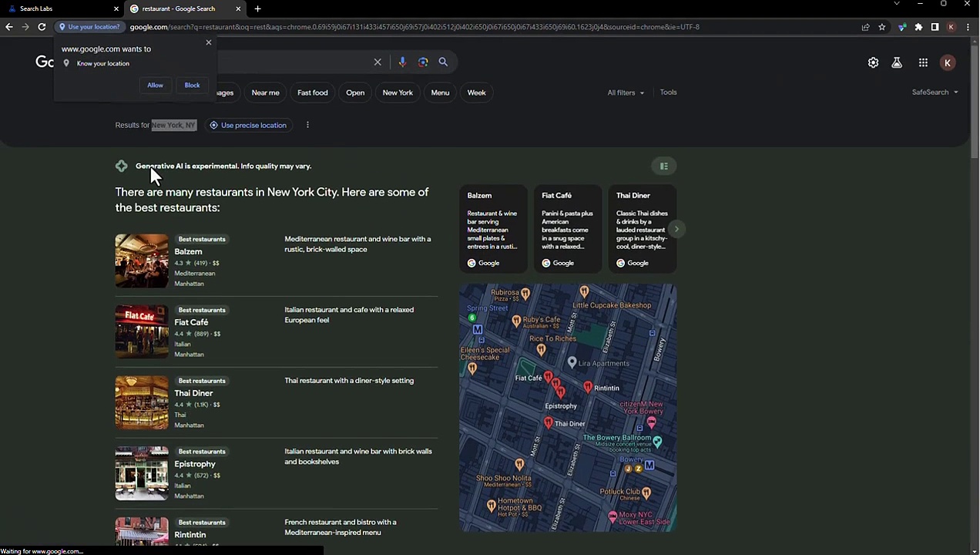This screenshot has height=555, width=980.
Task: Select the Menu filter chip
Action: click(x=440, y=92)
